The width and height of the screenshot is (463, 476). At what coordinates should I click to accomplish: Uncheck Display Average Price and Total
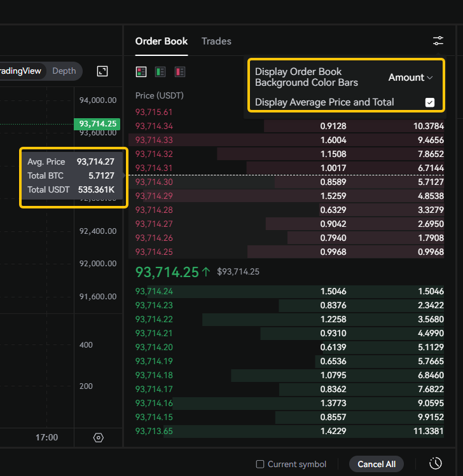[430, 102]
